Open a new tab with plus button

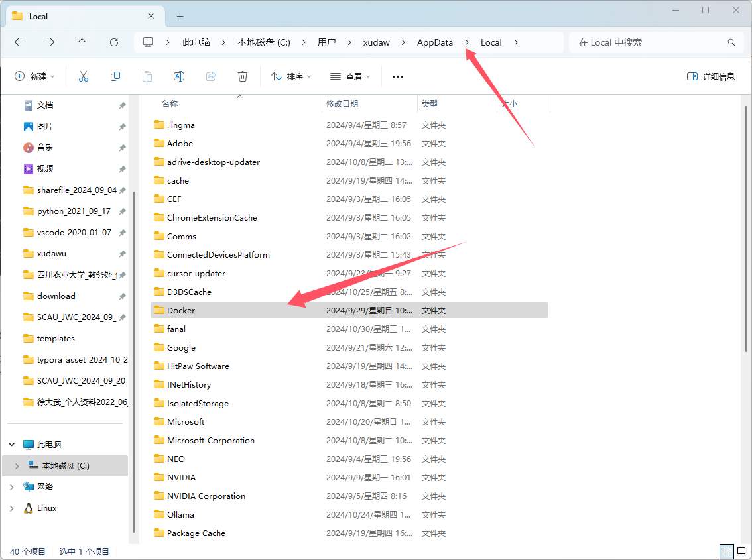[x=180, y=17]
